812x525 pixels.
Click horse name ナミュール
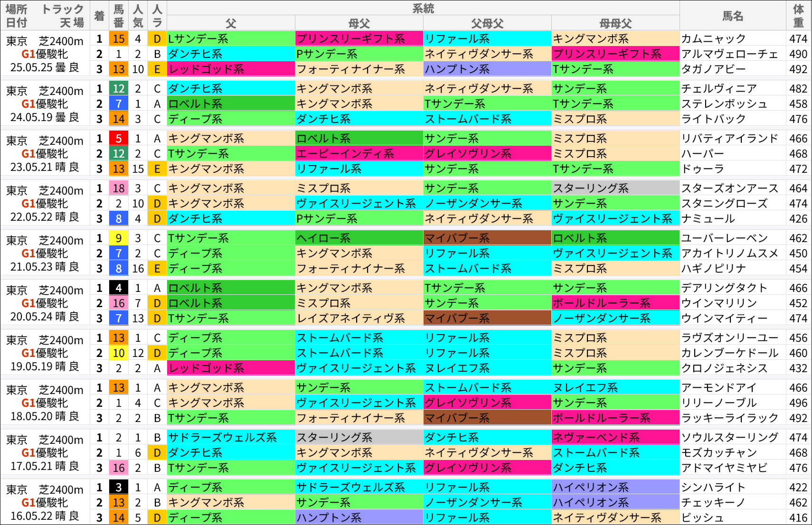point(708,219)
